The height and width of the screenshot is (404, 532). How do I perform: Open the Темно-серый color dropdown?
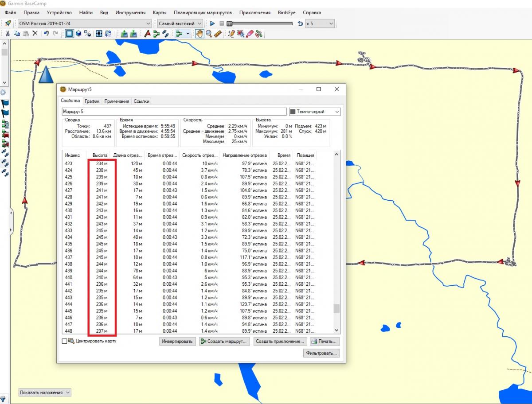pos(315,112)
